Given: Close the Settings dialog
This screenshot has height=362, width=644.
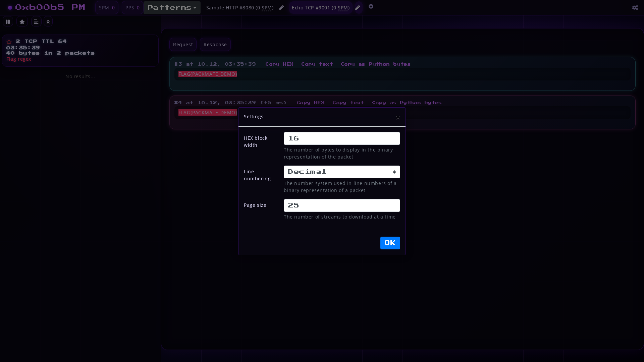Looking at the screenshot, I should click(397, 118).
